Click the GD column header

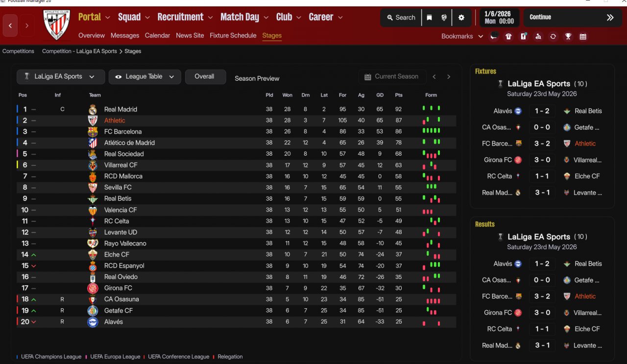pos(380,95)
